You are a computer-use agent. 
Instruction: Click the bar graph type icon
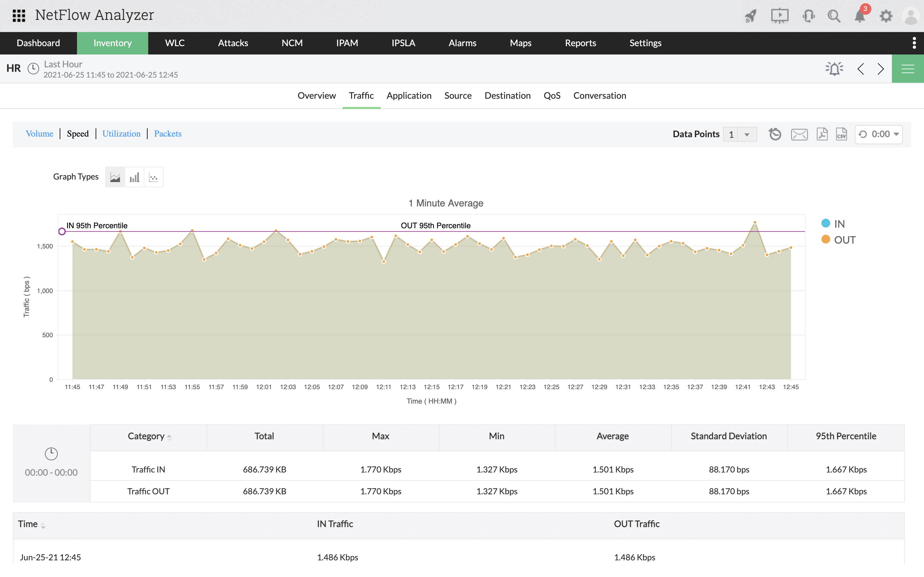pyautogui.click(x=134, y=176)
